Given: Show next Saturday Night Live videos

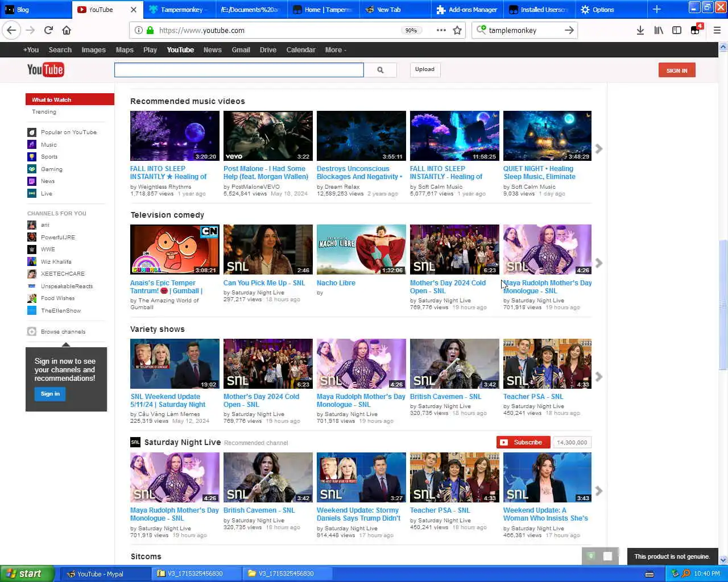Looking at the screenshot, I should pos(599,490).
